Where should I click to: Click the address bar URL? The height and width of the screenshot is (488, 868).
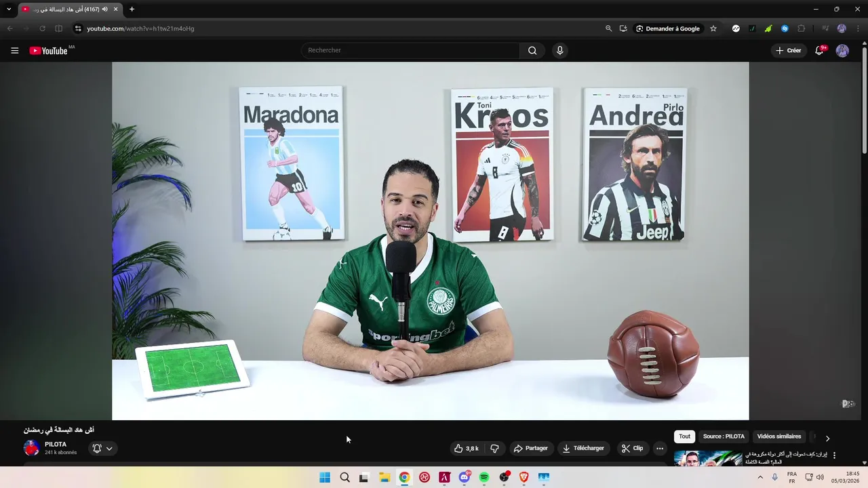coord(140,28)
